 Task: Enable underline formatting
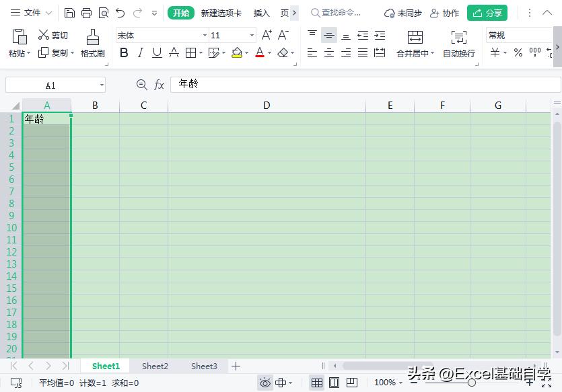pos(157,52)
